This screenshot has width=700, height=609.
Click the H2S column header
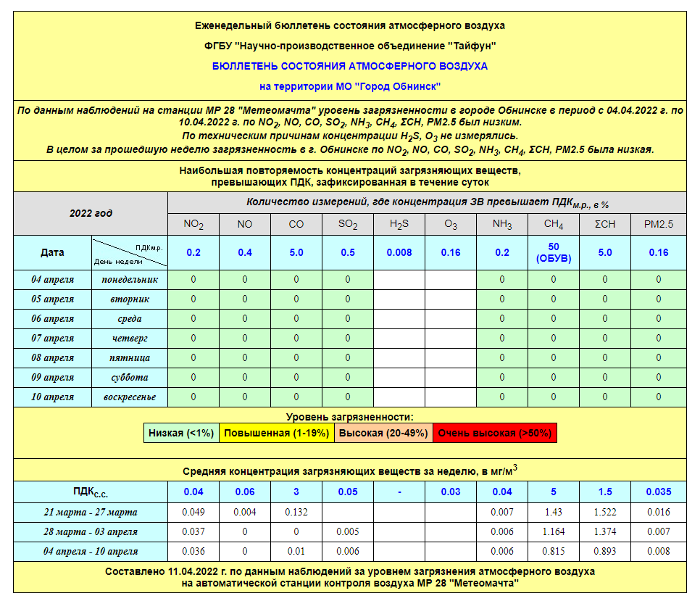(x=399, y=225)
